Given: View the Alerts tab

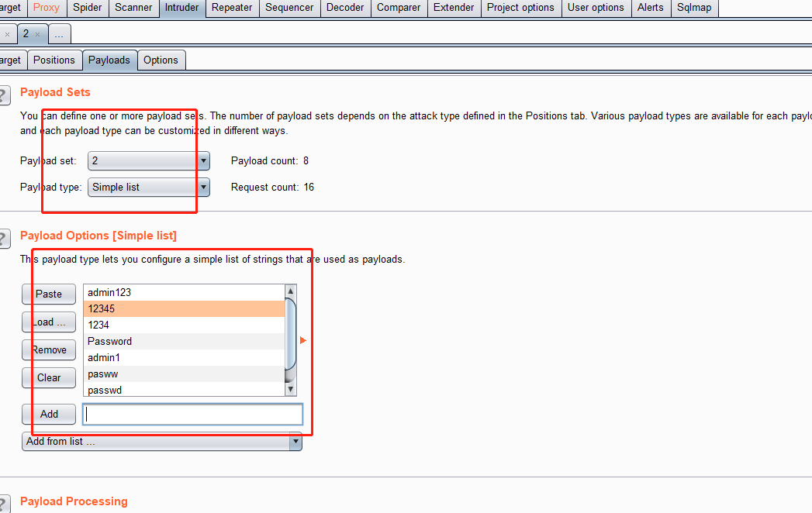Looking at the screenshot, I should (651, 8).
